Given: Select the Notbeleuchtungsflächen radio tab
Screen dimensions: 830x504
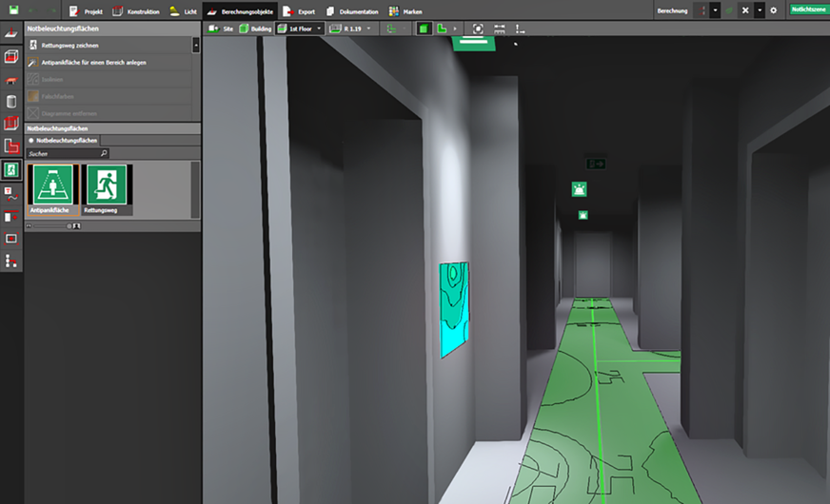Looking at the screenshot, I should [x=64, y=140].
